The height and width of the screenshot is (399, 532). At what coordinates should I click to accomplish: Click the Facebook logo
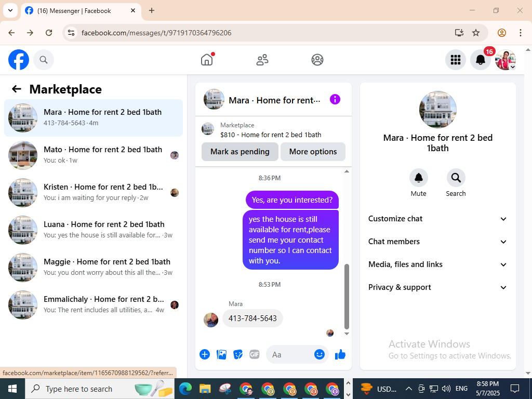click(19, 60)
